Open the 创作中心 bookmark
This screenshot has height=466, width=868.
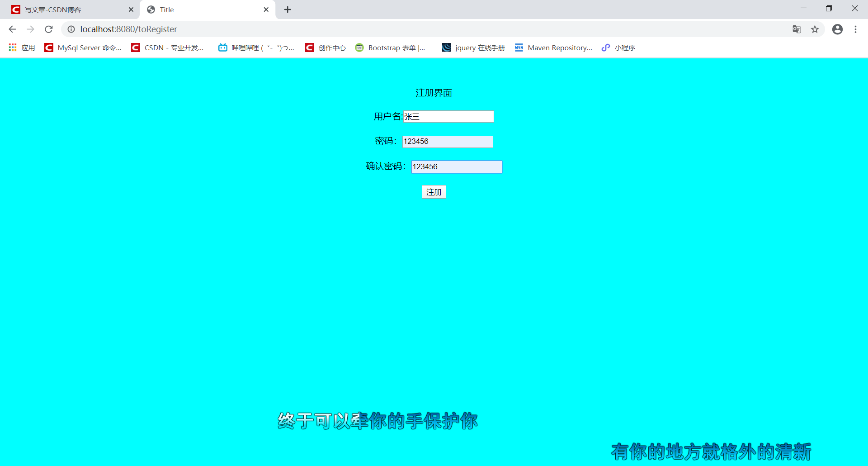point(325,48)
